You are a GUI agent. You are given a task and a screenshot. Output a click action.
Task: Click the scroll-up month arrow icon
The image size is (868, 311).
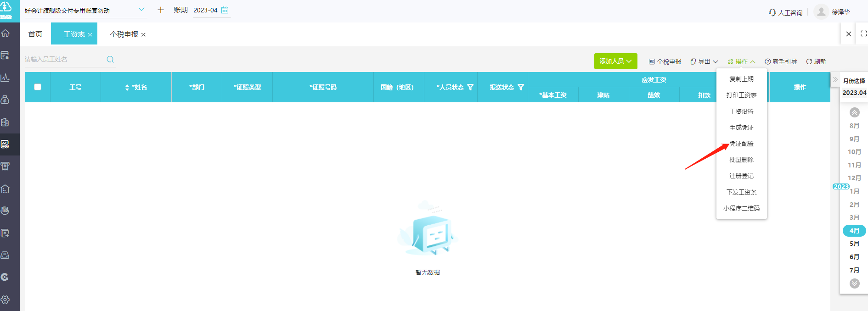tap(855, 112)
